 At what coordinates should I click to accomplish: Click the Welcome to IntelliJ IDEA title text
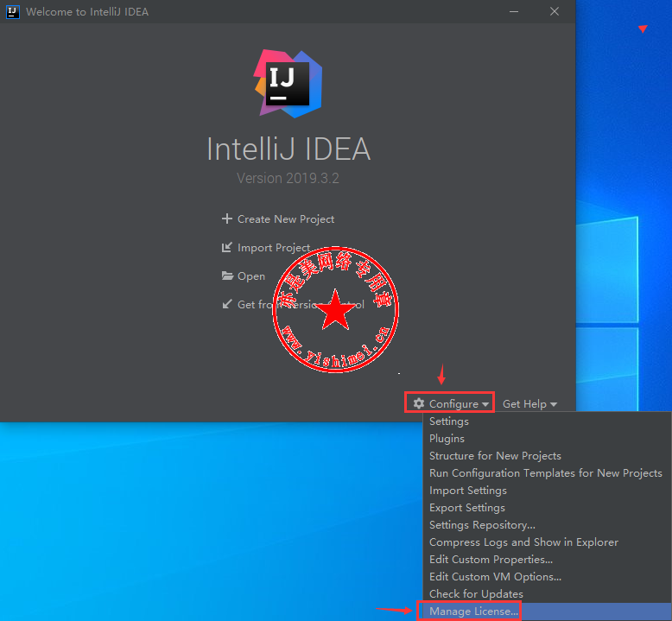pos(87,11)
